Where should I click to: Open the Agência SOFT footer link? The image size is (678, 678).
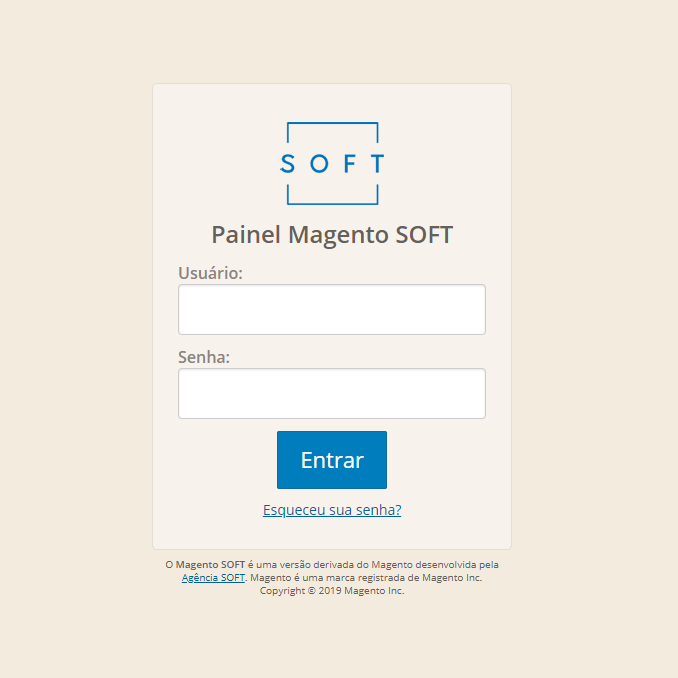point(213,578)
